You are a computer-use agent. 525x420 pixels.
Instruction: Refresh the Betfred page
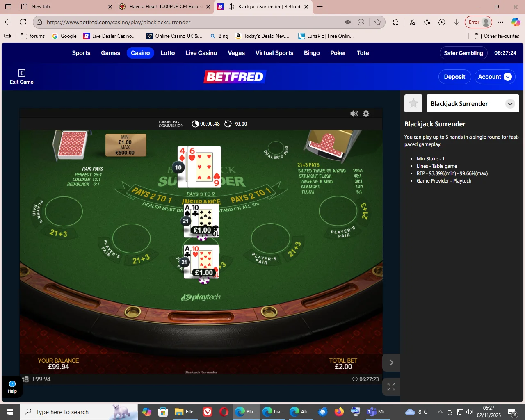click(23, 22)
